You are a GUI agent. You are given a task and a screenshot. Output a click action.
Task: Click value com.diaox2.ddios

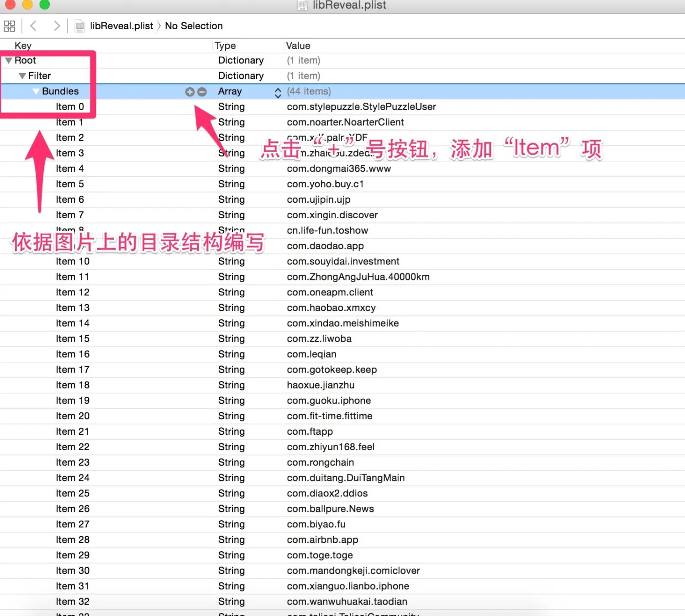pyautogui.click(x=327, y=494)
